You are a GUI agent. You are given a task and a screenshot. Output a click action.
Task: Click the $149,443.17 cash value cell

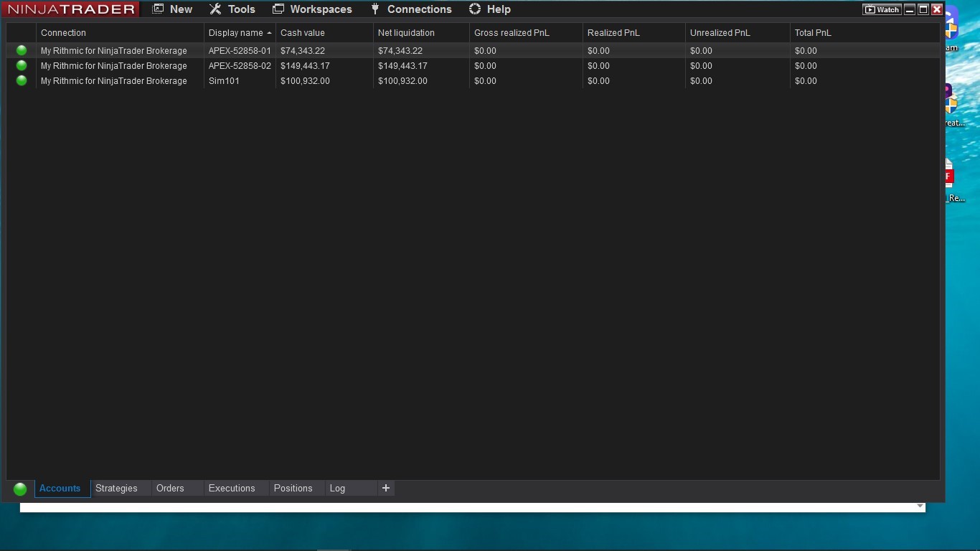[324, 66]
